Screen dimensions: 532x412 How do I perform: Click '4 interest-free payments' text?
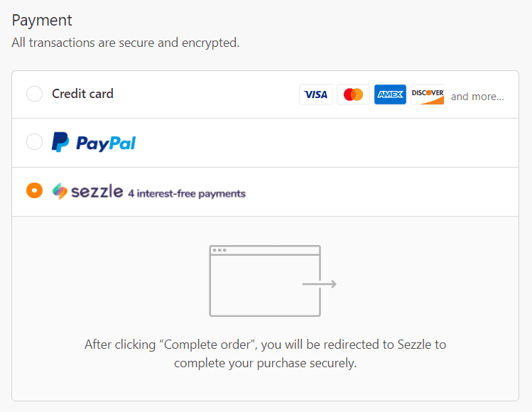187,193
